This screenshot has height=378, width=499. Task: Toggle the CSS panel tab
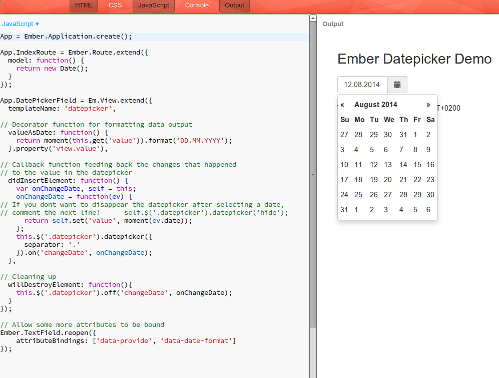click(115, 6)
